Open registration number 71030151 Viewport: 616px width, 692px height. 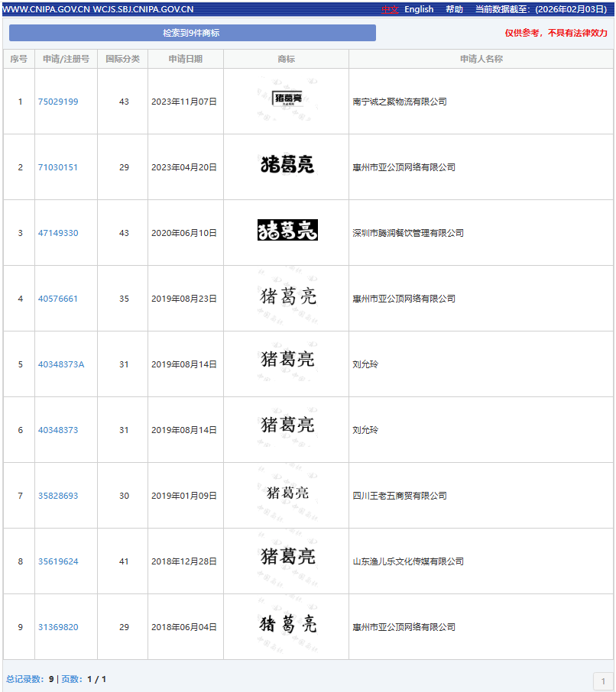[x=58, y=167]
